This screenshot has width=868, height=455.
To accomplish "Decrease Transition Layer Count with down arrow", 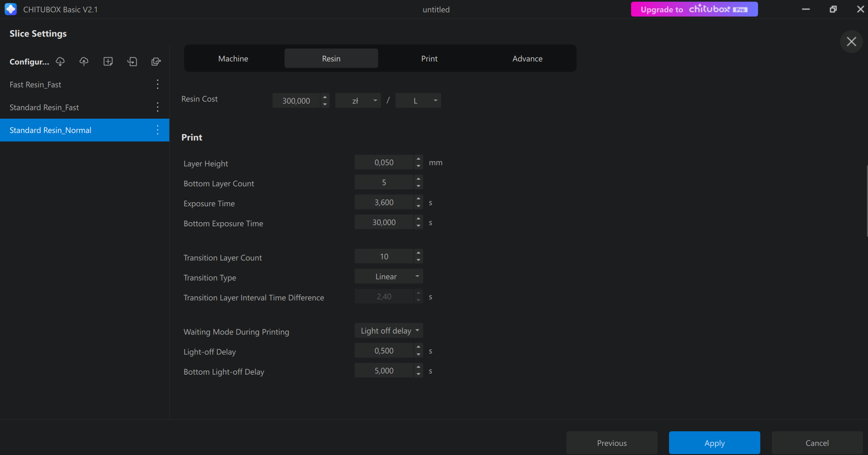I will (418, 260).
